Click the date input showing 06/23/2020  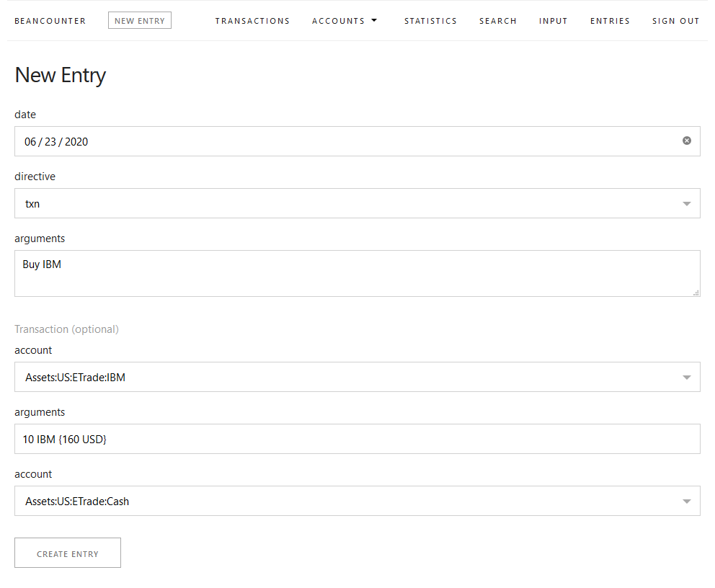[288, 141]
